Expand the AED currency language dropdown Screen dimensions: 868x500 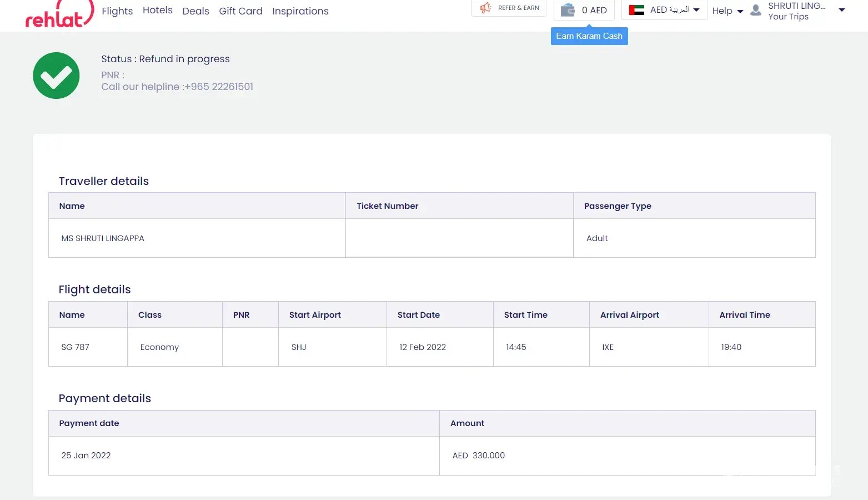696,10
